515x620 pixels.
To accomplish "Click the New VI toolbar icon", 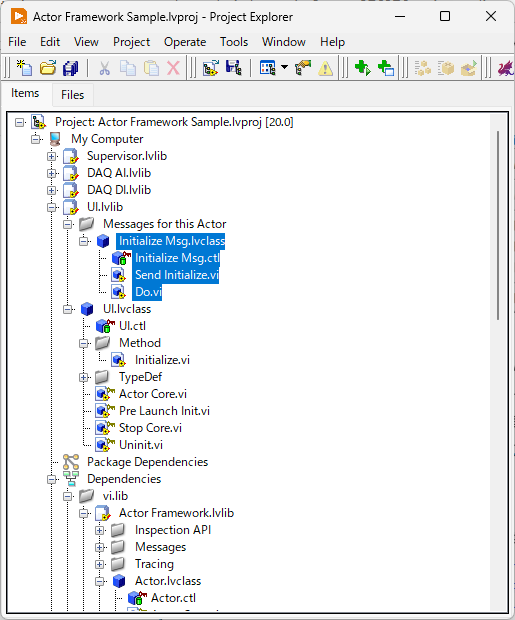I will (25, 68).
